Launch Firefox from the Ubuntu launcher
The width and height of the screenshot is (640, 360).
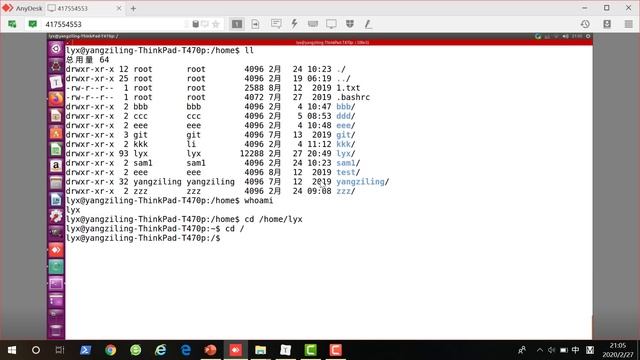[56, 98]
